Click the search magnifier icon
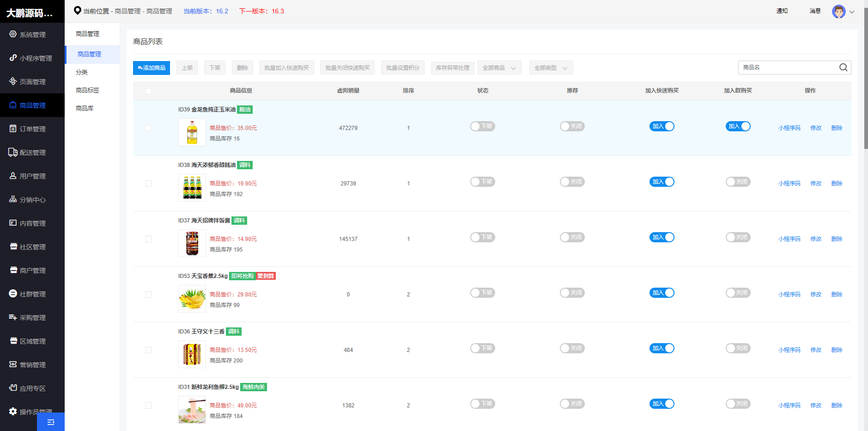This screenshot has height=431, width=868. [x=843, y=68]
